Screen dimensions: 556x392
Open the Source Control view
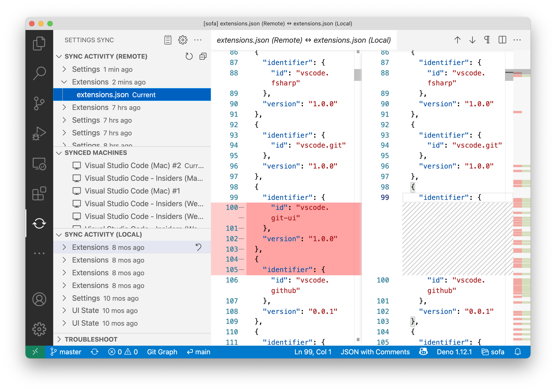pos(39,104)
